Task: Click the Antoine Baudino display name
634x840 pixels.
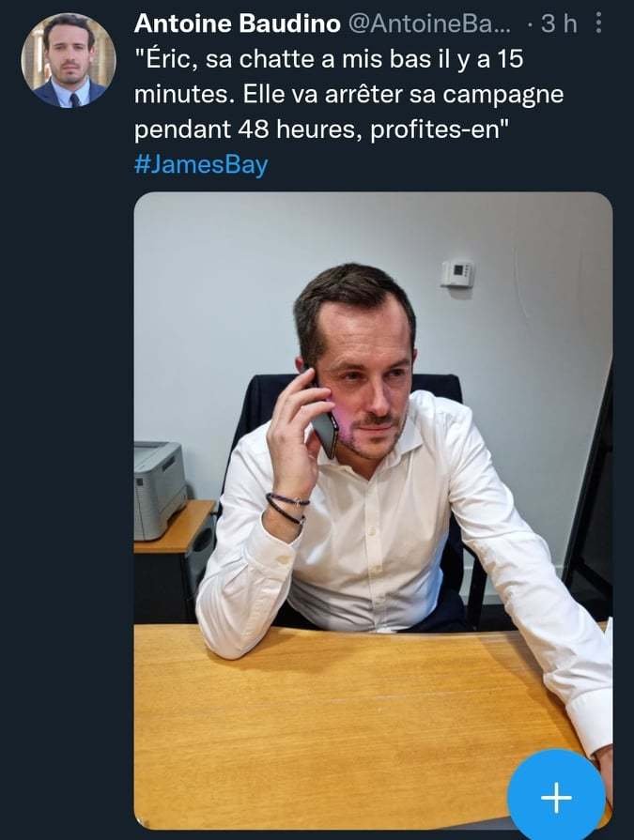Action: (238, 23)
